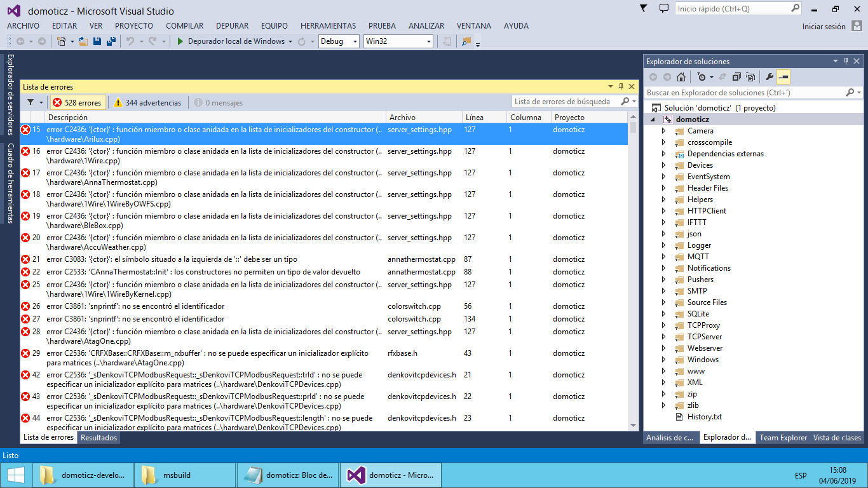Open Properties wrench icon in Solution Explorer
The width and height of the screenshot is (868, 488).
click(x=770, y=77)
